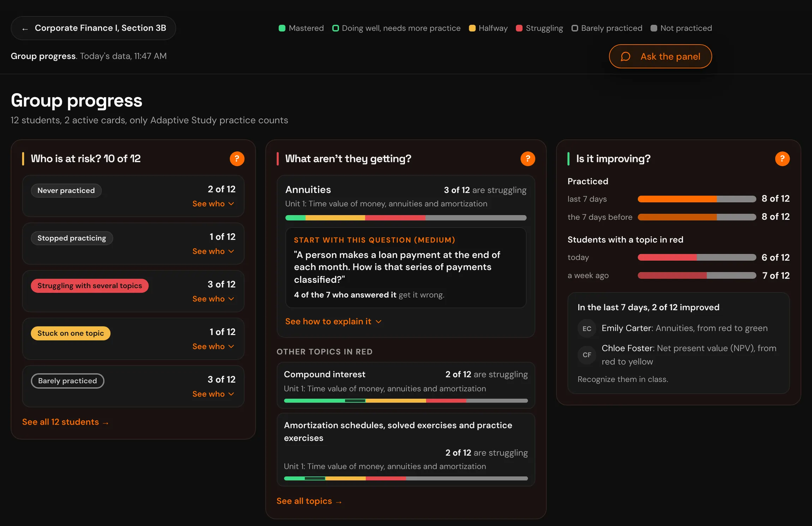Open See all topics link

(x=309, y=501)
